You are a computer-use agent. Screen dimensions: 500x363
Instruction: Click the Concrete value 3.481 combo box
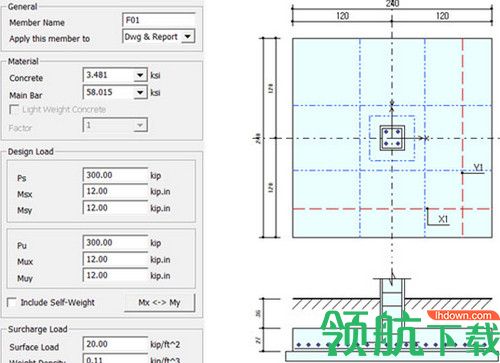[115, 75]
